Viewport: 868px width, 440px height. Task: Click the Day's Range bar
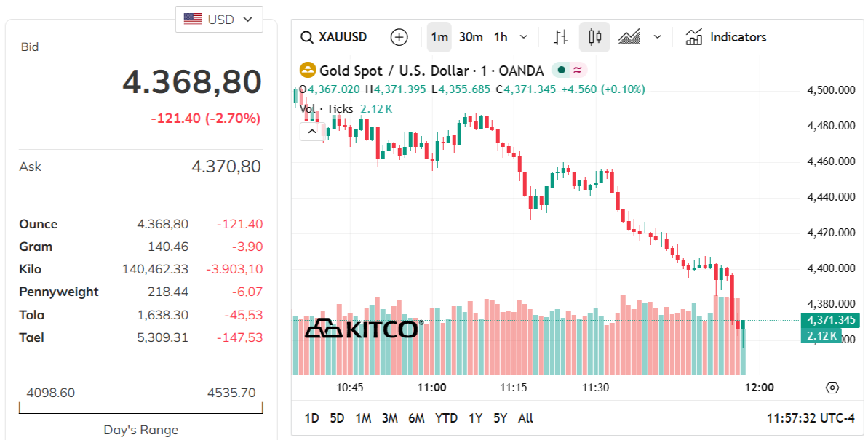coord(141,407)
